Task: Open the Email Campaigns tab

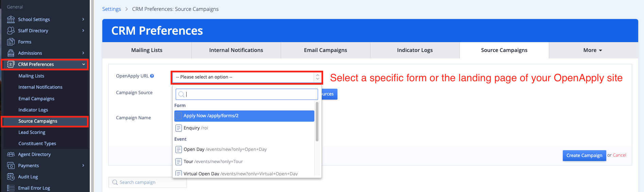Action: click(325, 50)
